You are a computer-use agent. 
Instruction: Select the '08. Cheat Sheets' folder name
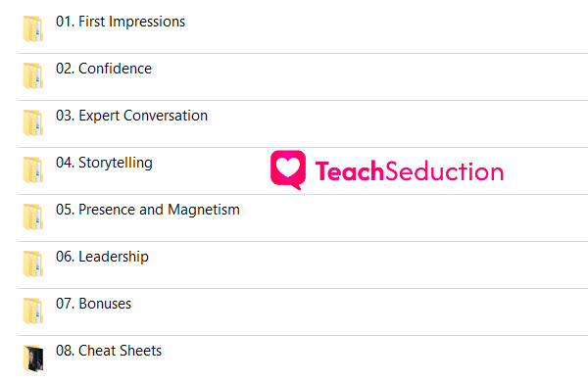[109, 351]
